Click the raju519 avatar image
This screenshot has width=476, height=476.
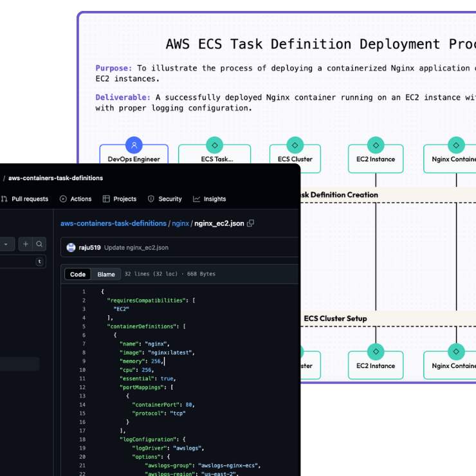point(71,248)
